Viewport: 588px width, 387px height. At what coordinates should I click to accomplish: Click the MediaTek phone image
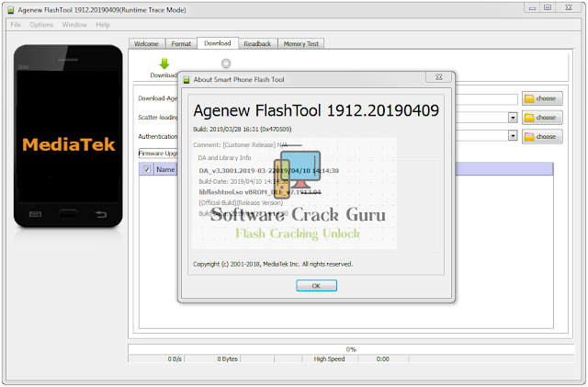(x=68, y=136)
